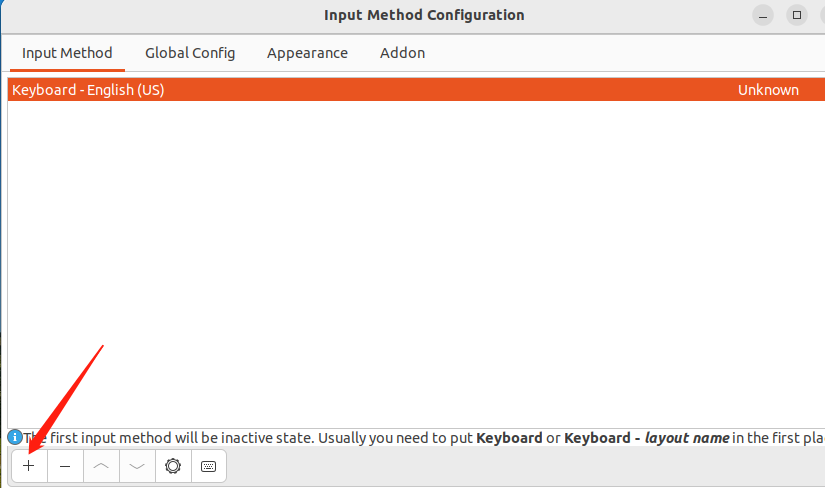
Task: Remove the selected input method
Action: [x=65, y=466]
